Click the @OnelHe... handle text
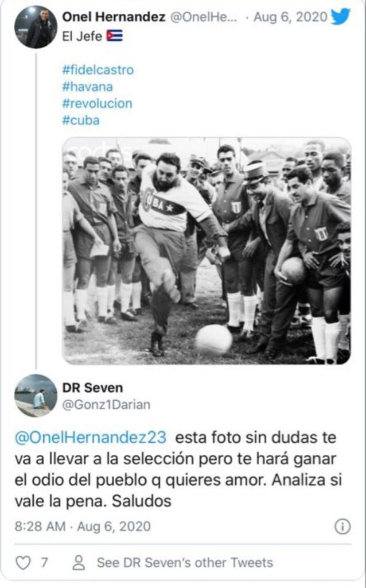 tap(204, 17)
